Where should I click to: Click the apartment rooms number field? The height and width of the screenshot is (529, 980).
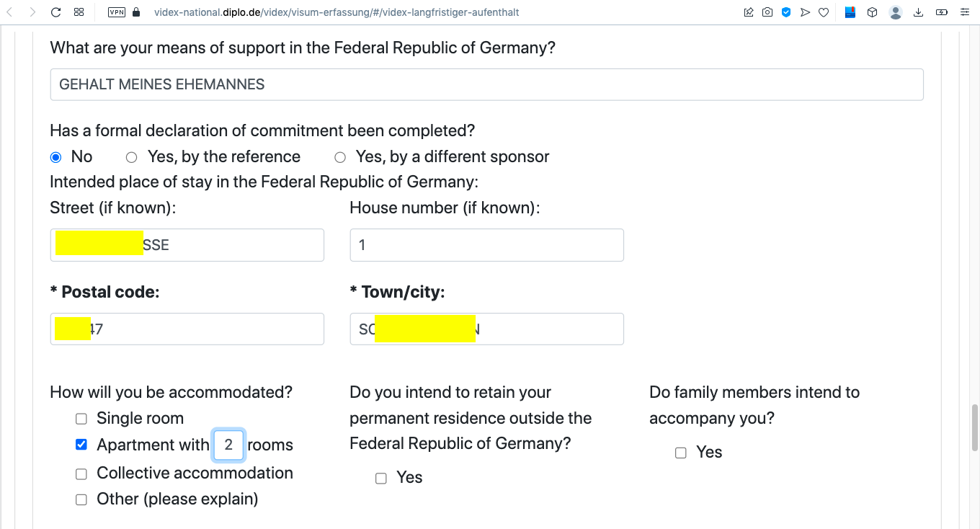click(x=228, y=445)
